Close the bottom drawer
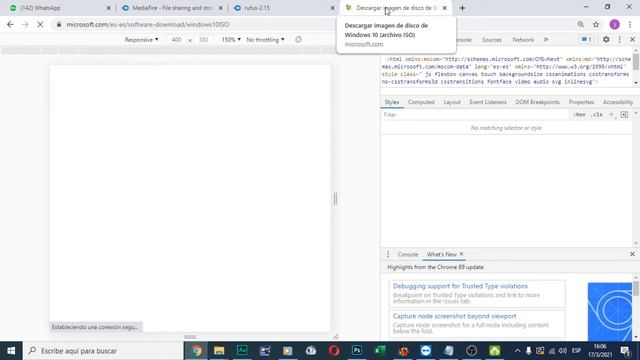640x360 pixels. 632,254
